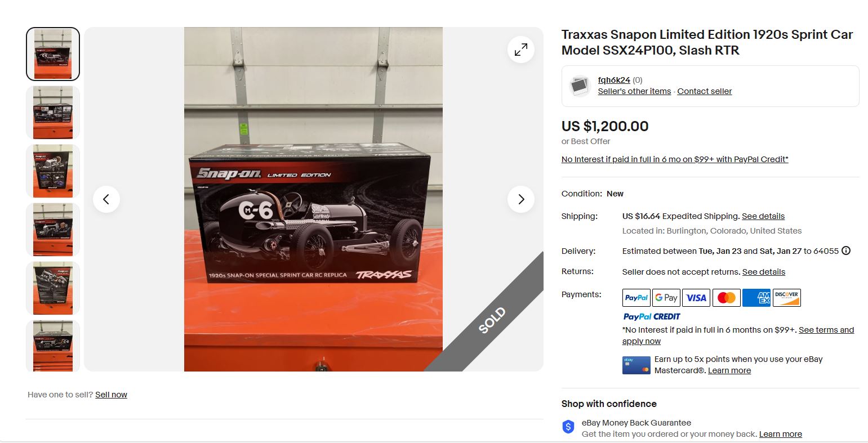The width and height of the screenshot is (868, 443).
Task: Click the delivery estimate info icon
Action: tap(846, 251)
